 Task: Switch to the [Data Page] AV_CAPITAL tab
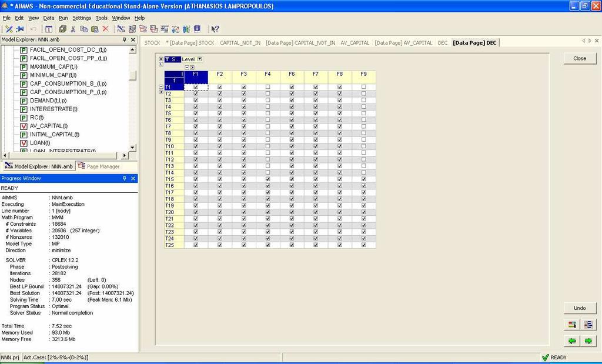[403, 42]
